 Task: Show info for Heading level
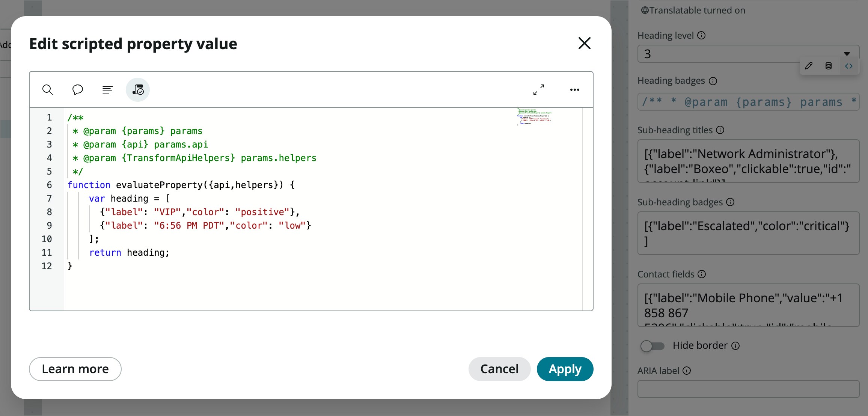pyautogui.click(x=701, y=35)
